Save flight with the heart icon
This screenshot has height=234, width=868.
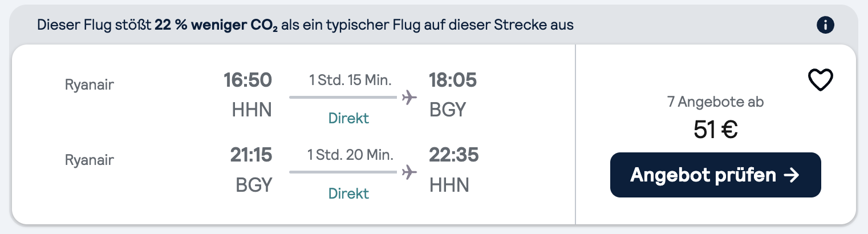821,80
